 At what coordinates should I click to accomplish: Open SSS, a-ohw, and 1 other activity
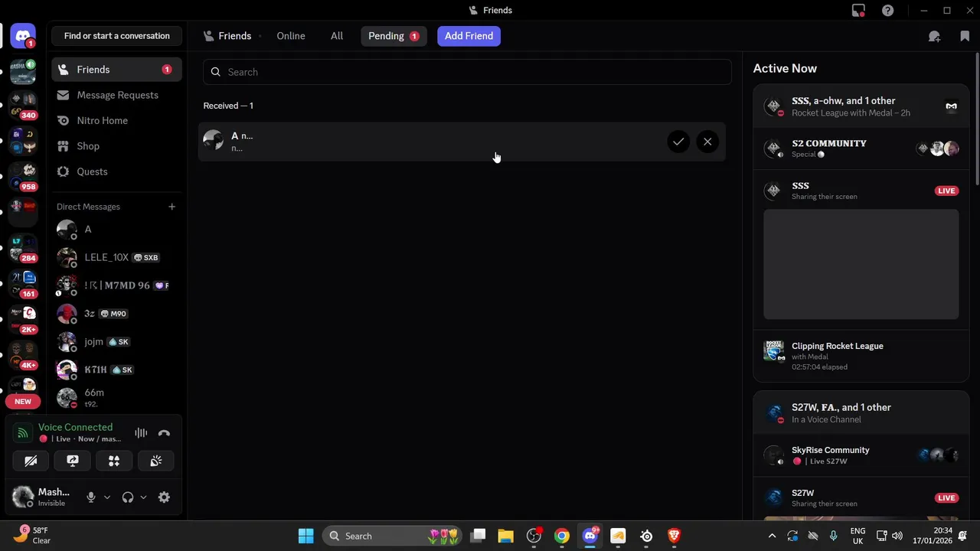(861, 106)
